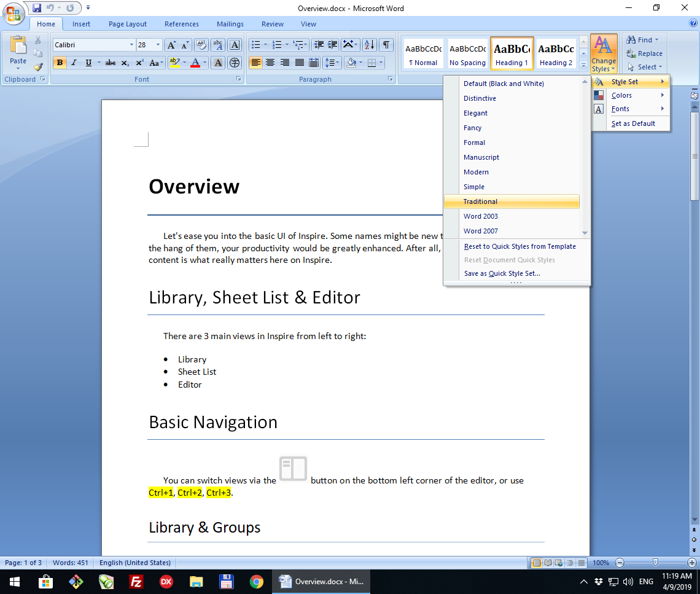700x594 pixels.
Task: Click the Replace button
Action: click(x=644, y=53)
